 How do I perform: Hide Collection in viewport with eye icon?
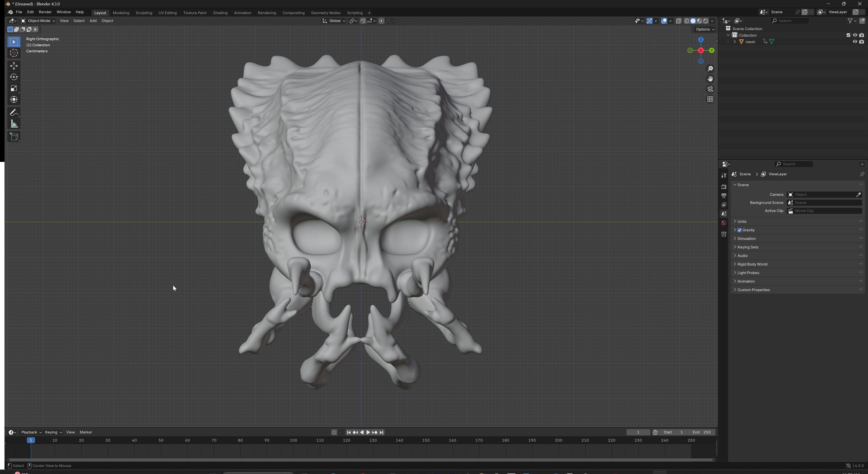coord(855,35)
